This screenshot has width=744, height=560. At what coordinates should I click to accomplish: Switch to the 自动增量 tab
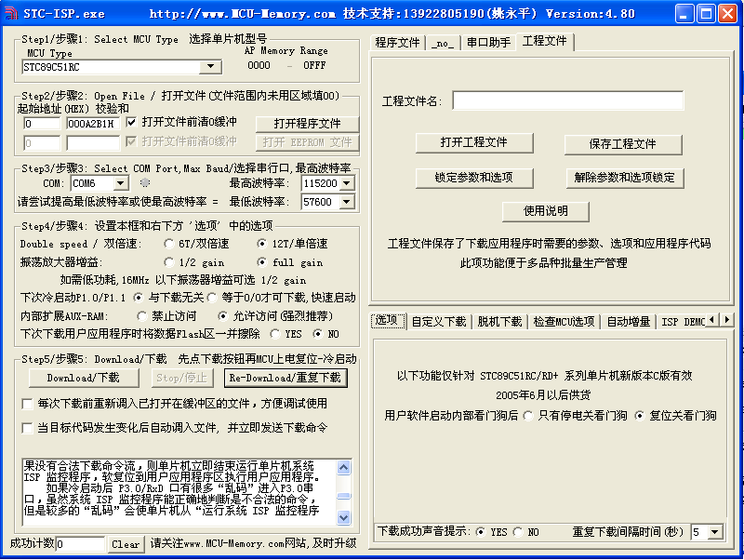click(x=629, y=322)
